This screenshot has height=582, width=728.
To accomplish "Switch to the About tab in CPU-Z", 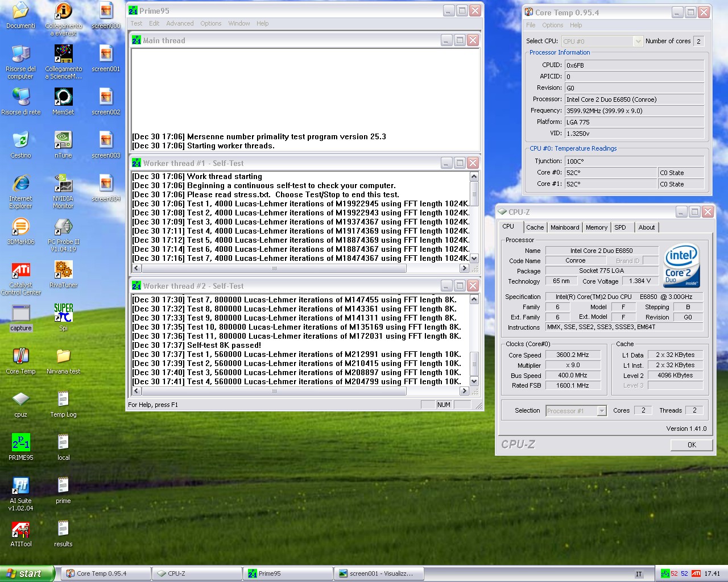I will (646, 227).
